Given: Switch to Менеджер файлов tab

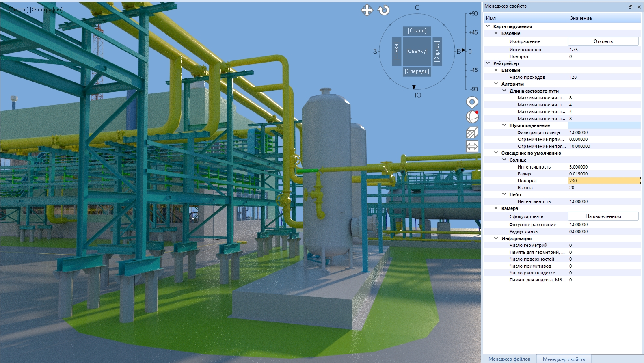Looking at the screenshot, I should (x=509, y=359).
